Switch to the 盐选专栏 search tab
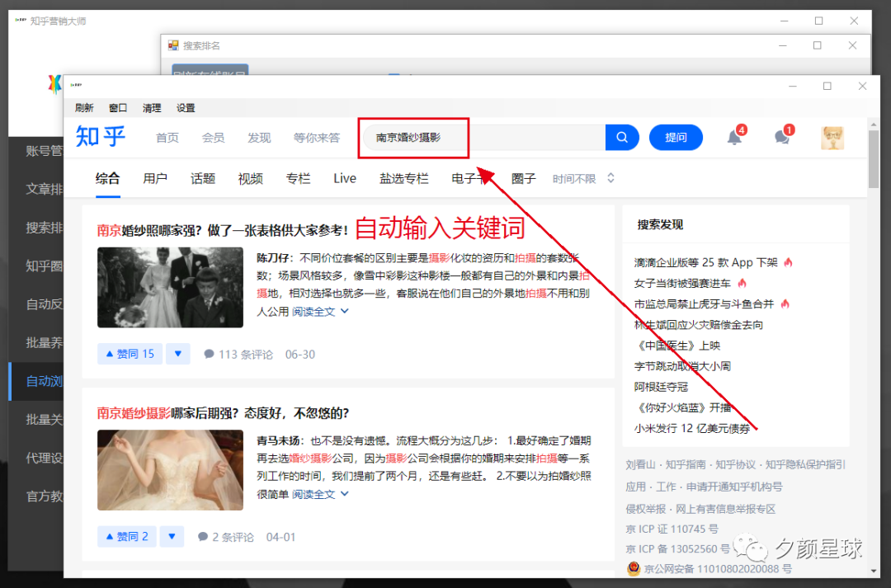This screenshot has height=588, width=891. pos(404,179)
